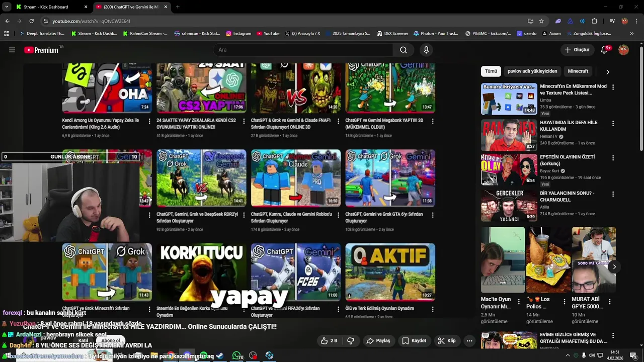Screen dimensions: 644x362
Task: Share the video with Paylaş button
Action: 378,341
